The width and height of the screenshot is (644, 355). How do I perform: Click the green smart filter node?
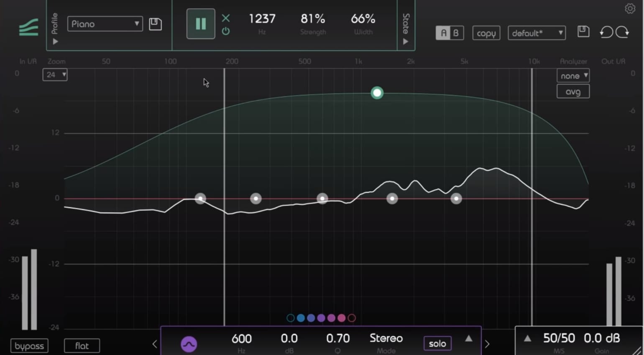click(377, 93)
